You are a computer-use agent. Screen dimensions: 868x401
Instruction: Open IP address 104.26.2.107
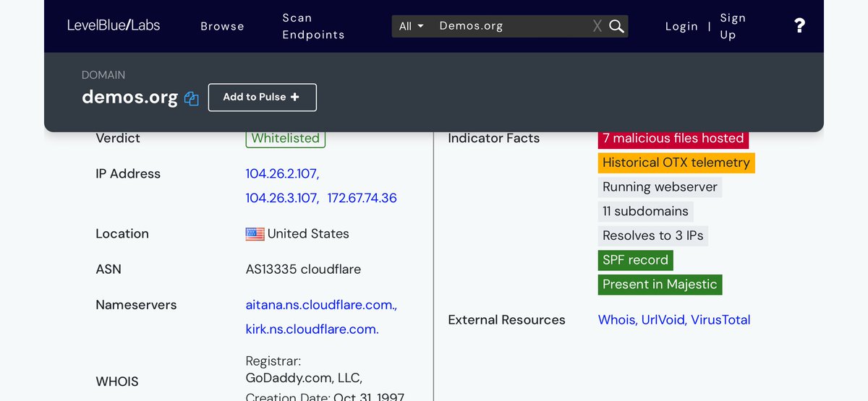[x=281, y=173]
